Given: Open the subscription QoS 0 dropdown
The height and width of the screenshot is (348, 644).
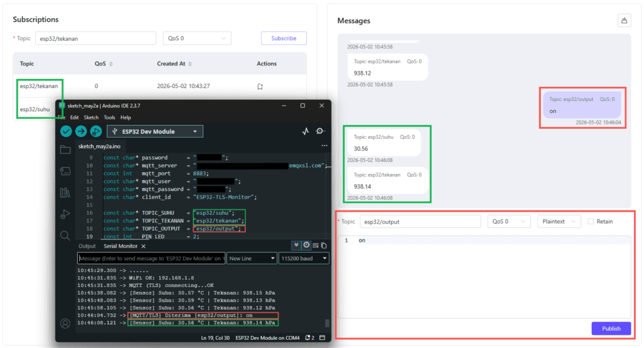Looking at the screenshot, I should tap(197, 38).
